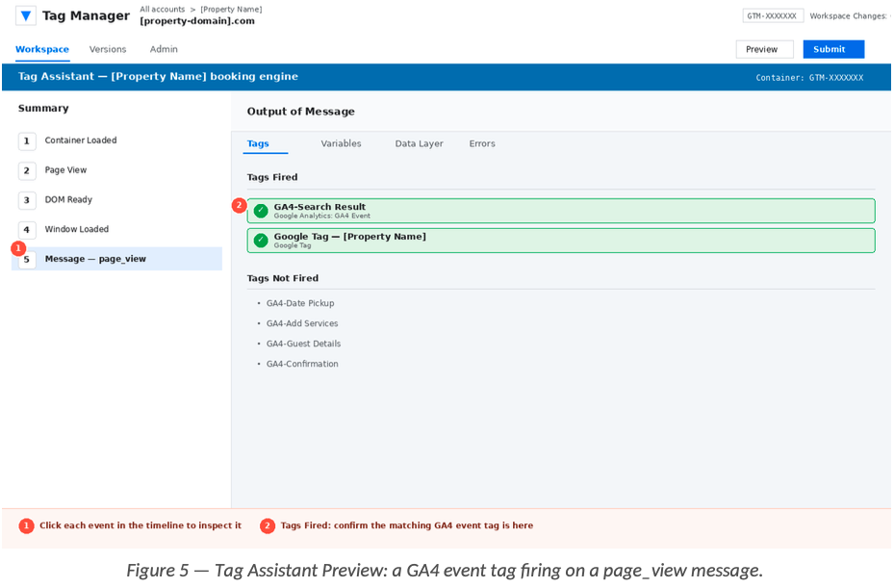This screenshot has height=588, width=894.
Task: Open the Variables tab
Action: pyautogui.click(x=341, y=144)
